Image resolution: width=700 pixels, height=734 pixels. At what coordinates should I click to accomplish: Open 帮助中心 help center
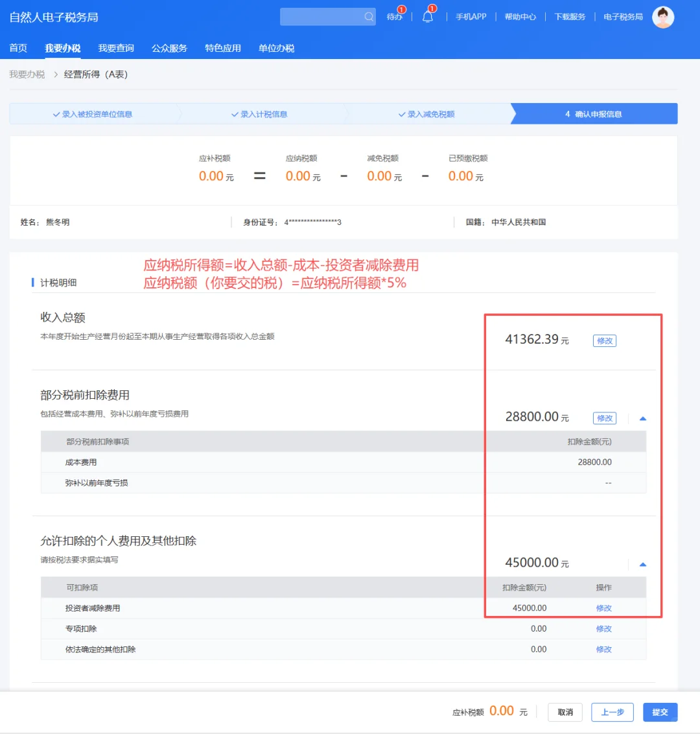[520, 17]
